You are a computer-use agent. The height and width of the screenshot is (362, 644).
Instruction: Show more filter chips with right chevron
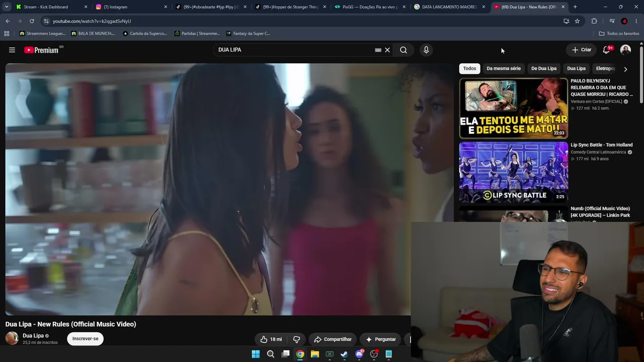pos(625,69)
